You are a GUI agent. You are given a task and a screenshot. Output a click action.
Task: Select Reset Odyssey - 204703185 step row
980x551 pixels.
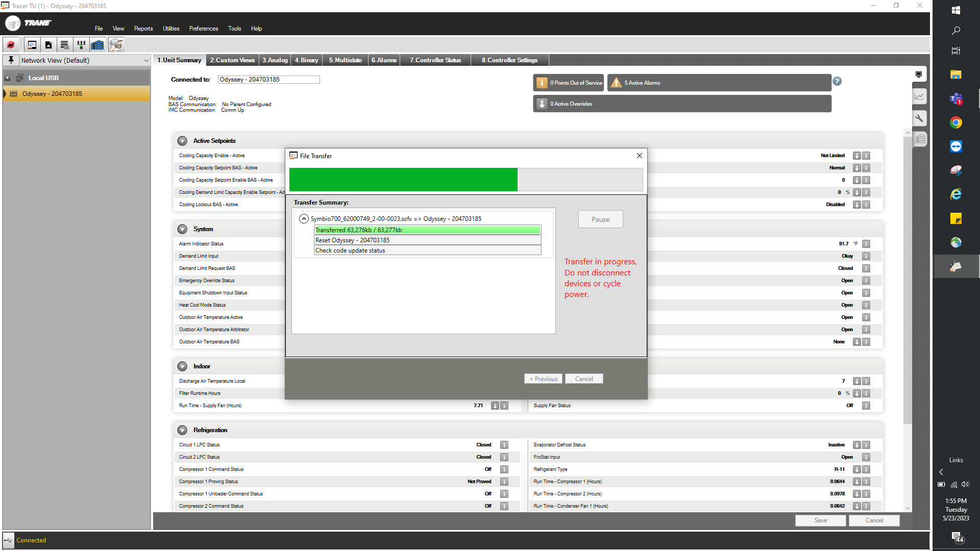428,240
